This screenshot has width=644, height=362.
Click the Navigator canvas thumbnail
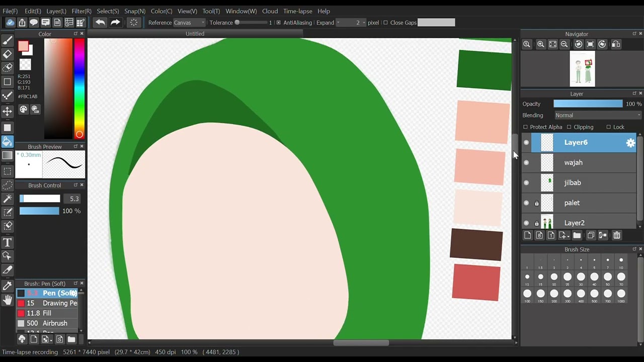(582, 69)
